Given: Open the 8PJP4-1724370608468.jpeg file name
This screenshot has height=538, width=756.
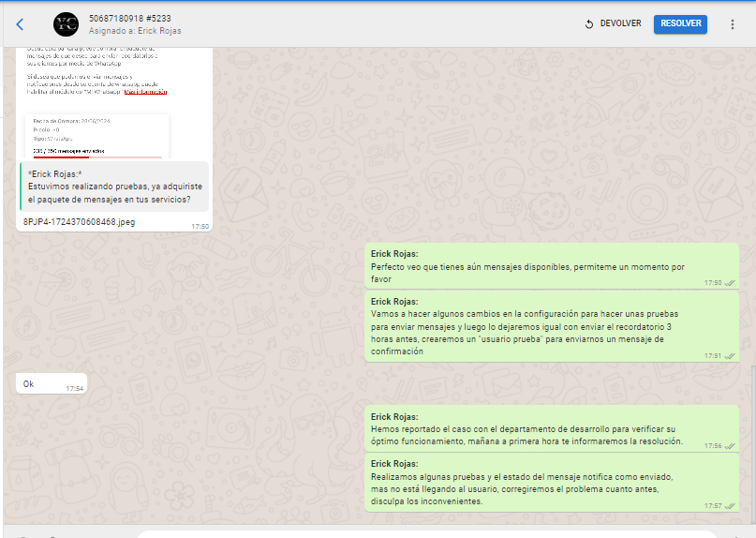Looking at the screenshot, I should point(81,223).
